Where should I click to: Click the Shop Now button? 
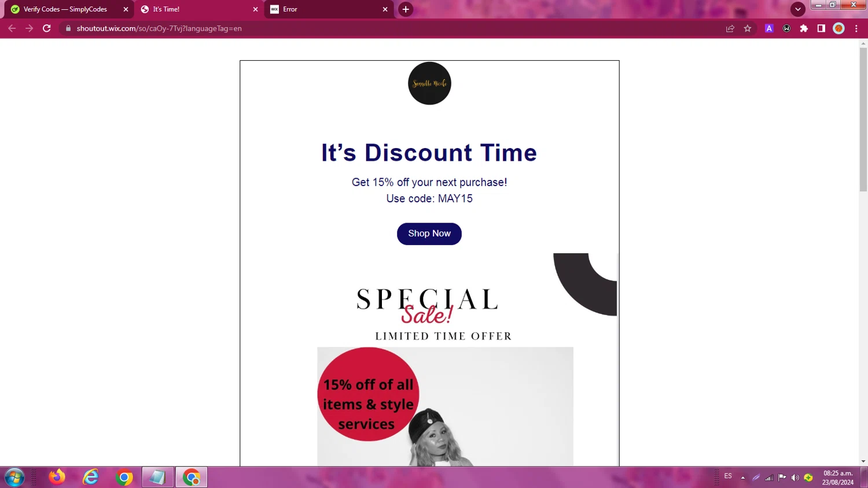click(429, 234)
